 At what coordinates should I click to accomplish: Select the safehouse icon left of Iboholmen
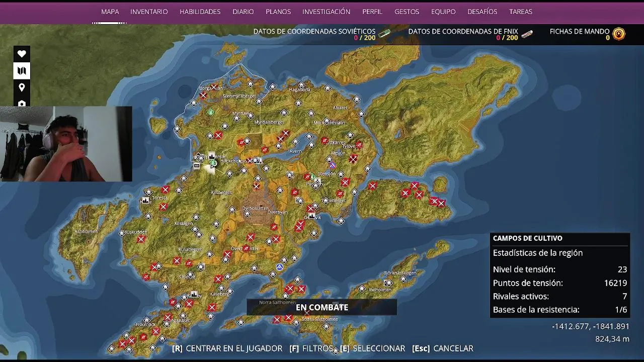(x=361, y=289)
